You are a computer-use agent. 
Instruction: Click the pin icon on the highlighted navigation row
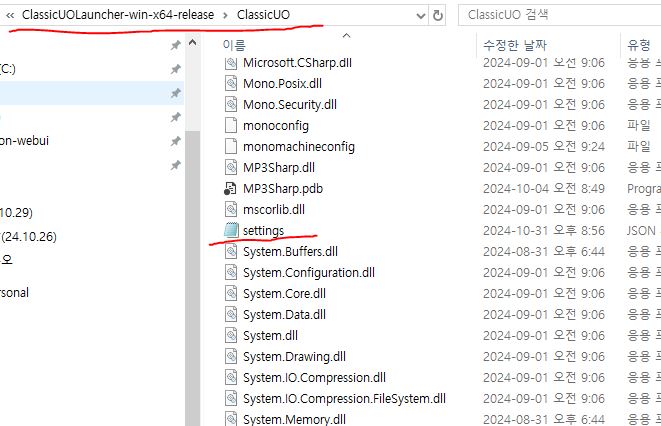[x=176, y=93]
